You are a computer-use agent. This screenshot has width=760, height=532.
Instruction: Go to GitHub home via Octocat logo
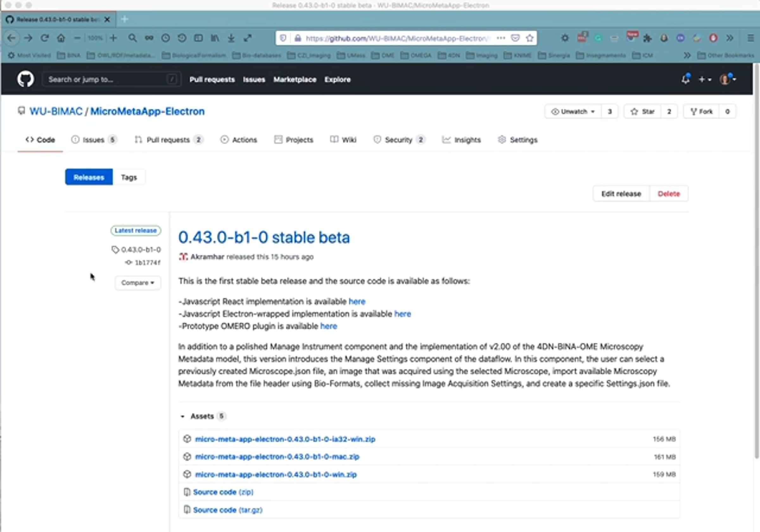point(25,79)
